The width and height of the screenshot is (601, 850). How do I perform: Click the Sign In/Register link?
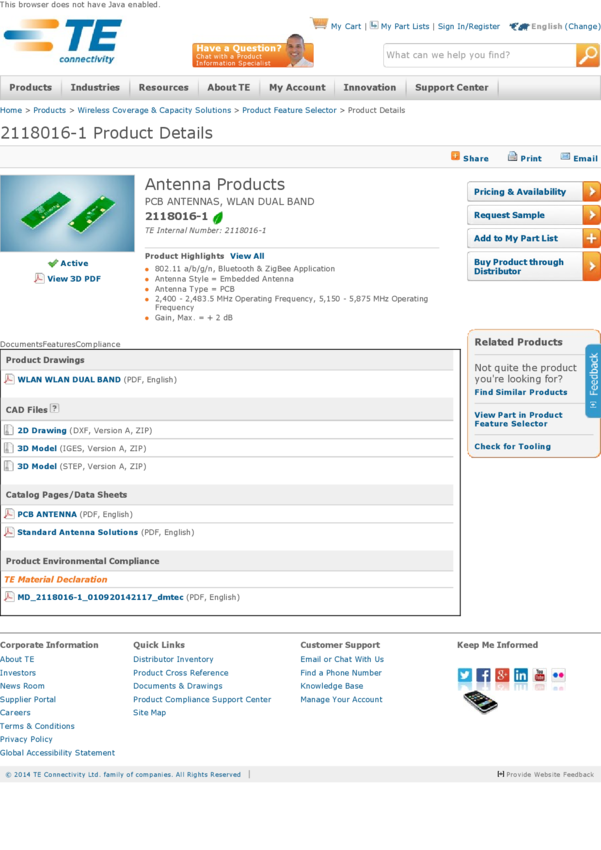[469, 26]
